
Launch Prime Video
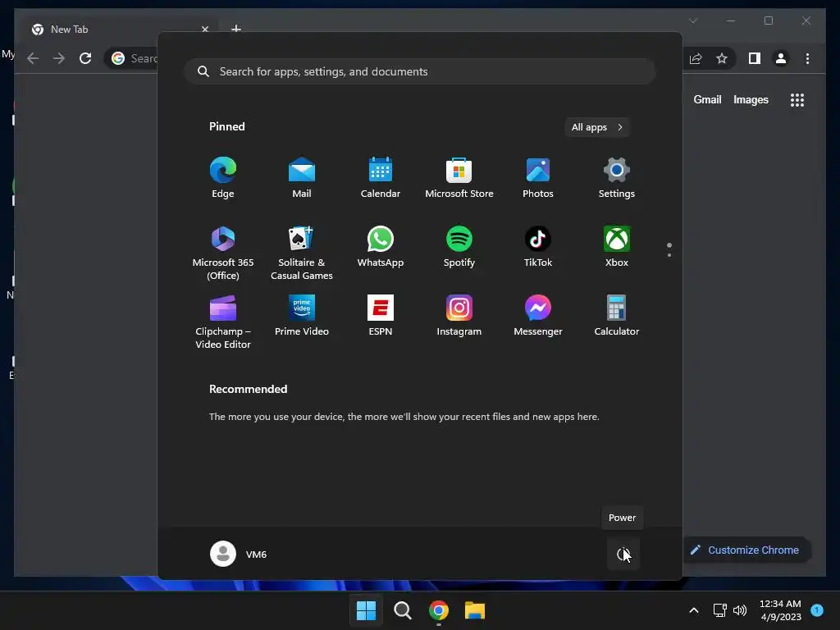(302, 316)
